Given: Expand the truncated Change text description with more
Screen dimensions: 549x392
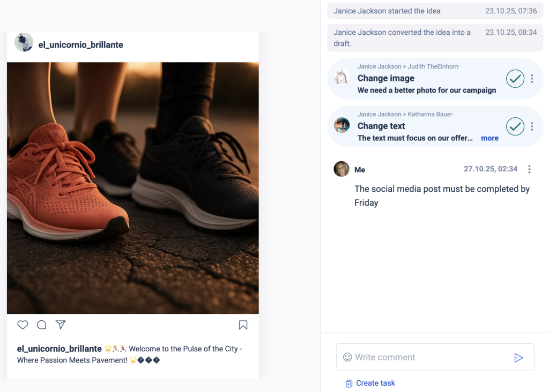Looking at the screenshot, I should point(489,138).
